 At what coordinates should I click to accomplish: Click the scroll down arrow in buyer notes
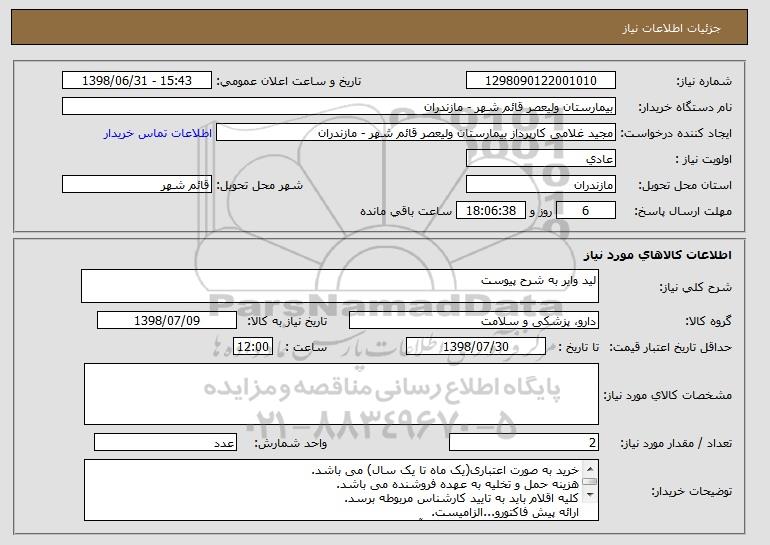(590, 495)
